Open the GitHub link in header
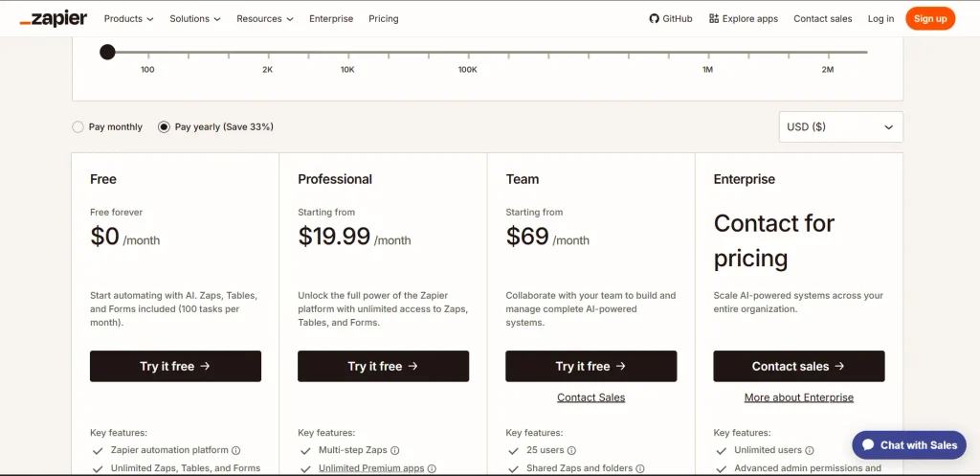Viewport: 980px width, 476px height. [x=671, y=19]
